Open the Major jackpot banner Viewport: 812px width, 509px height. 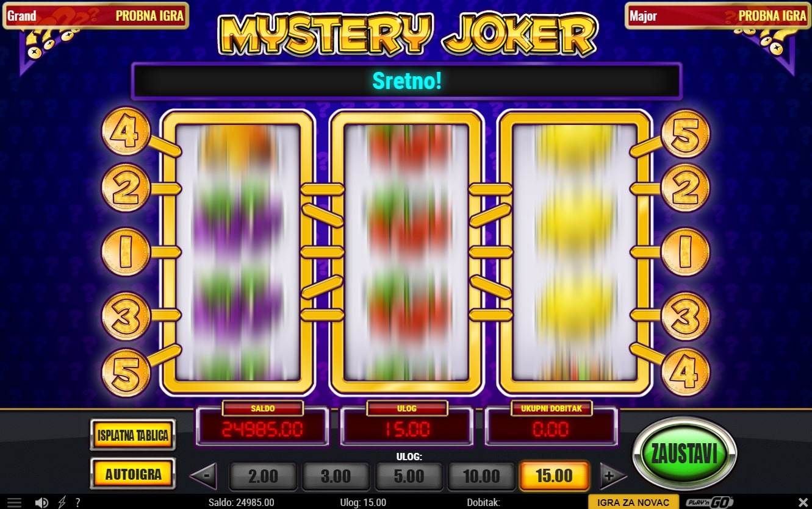point(717,16)
